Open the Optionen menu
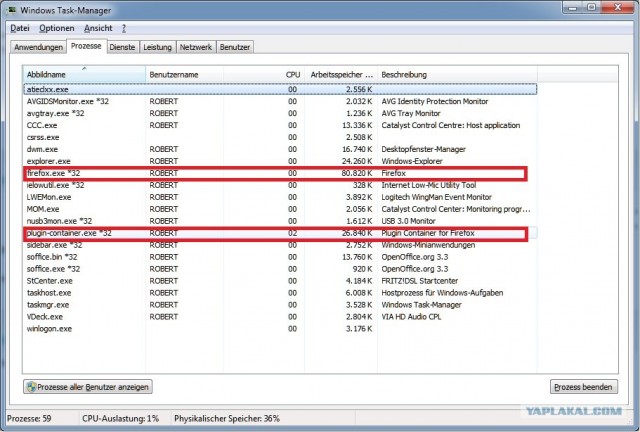Screen dimensions: 640x432 click(57, 28)
